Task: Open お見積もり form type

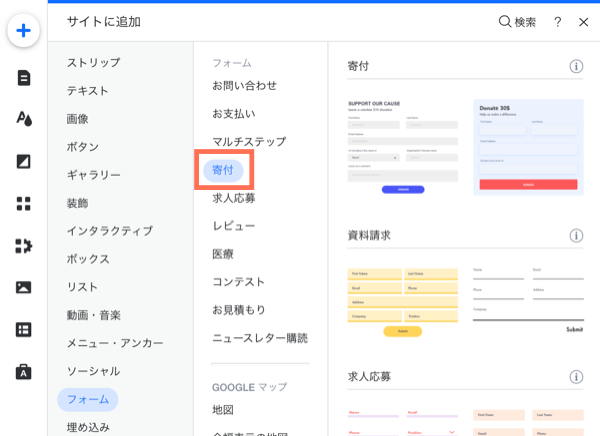Action: coord(239,310)
